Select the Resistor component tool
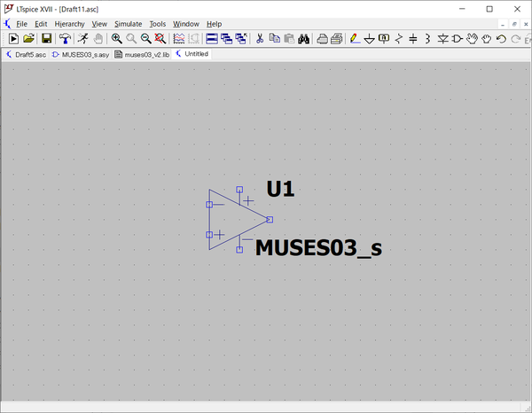Image resolution: width=532 pixels, height=413 pixels. (399, 39)
